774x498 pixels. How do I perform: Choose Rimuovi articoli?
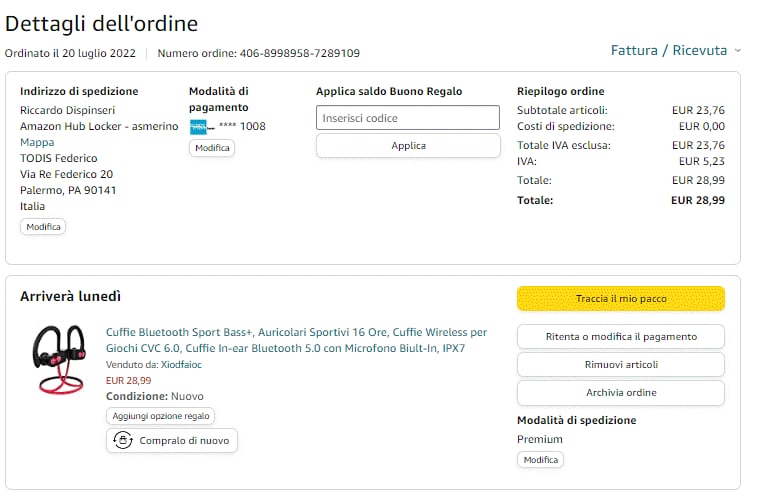[620, 364]
